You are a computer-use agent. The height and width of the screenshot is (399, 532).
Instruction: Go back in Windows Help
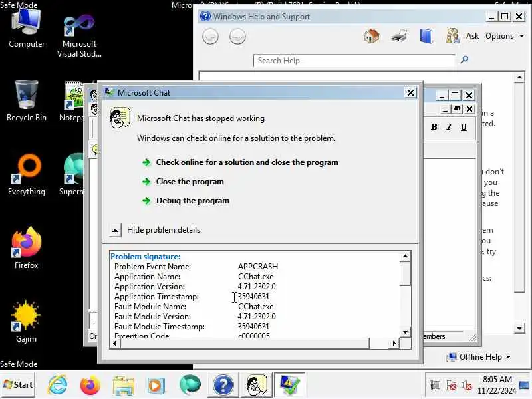[210, 37]
